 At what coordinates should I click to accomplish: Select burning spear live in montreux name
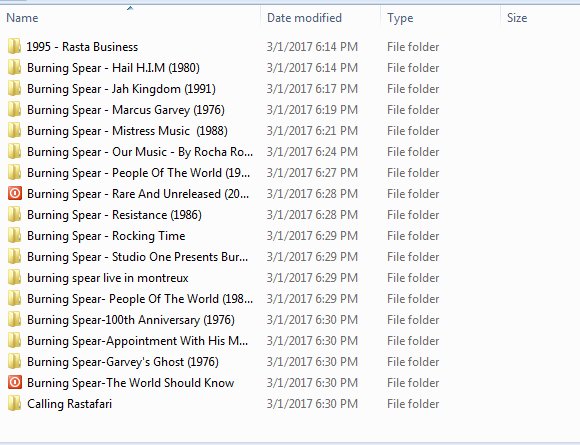(x=108, y=278)
